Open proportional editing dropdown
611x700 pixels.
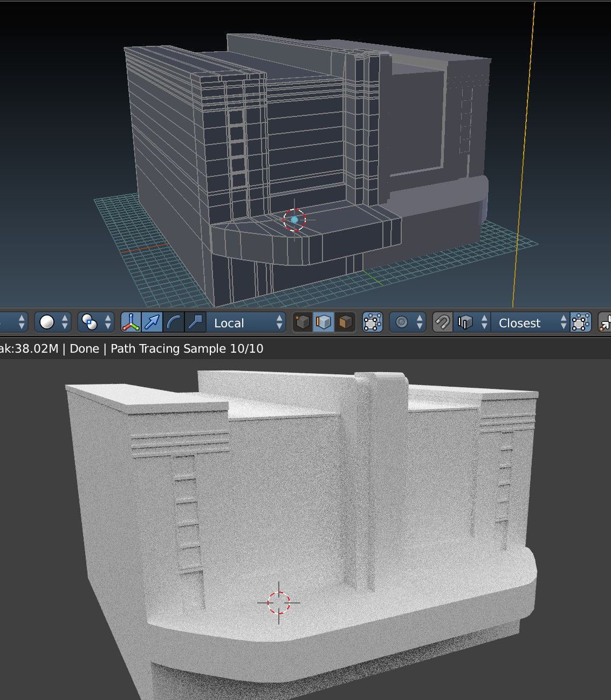(x=408, y=322)
